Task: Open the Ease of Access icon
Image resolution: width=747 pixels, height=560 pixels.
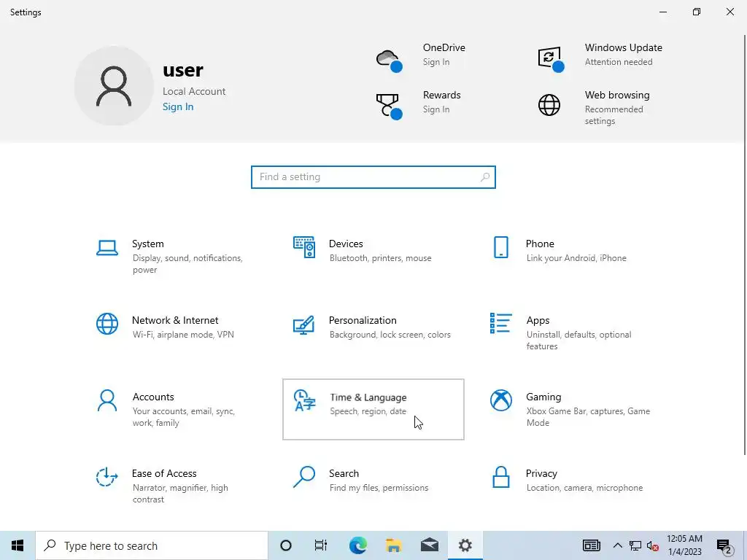Action: tap(107, 477)
